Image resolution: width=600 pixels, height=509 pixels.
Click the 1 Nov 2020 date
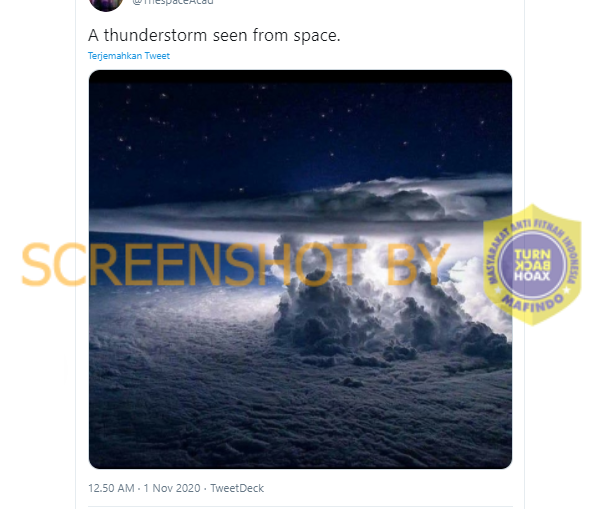tap(172, 488)
